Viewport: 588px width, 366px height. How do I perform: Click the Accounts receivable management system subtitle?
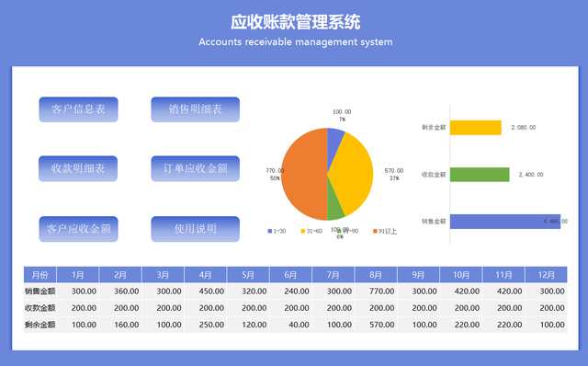pyautogui.click(x=296, y=42)
